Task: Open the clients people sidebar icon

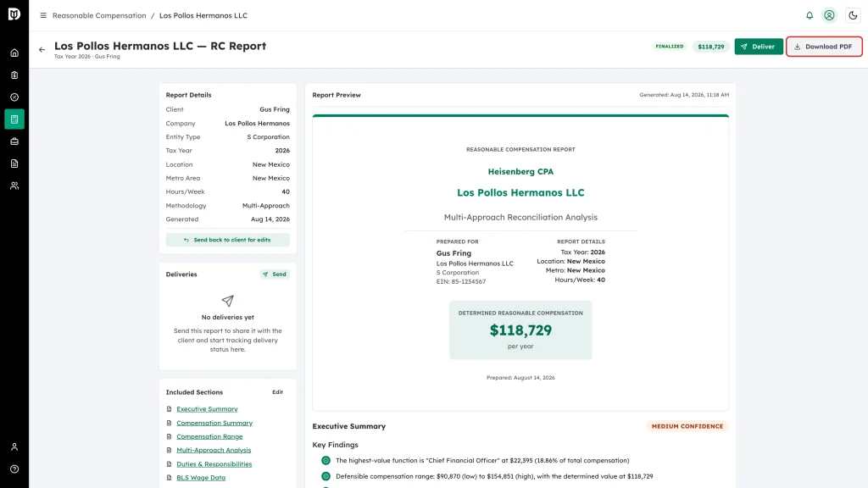Action: pos(14,186)
